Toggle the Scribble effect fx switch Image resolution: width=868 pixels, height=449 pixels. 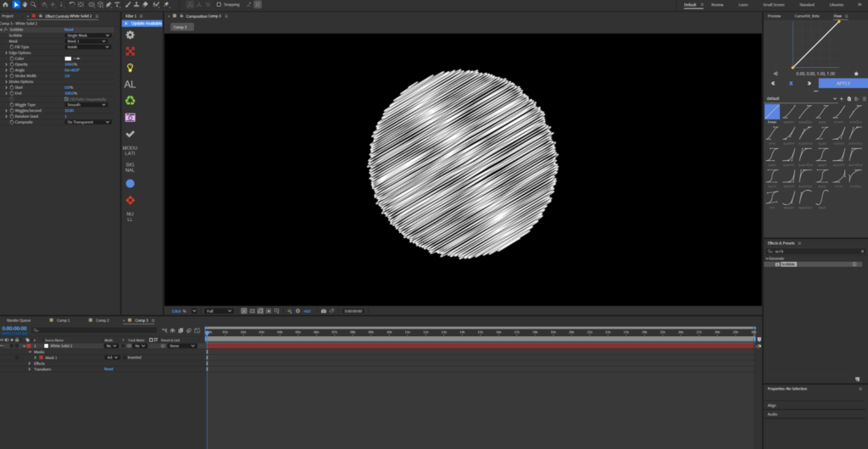pos(6,30)
